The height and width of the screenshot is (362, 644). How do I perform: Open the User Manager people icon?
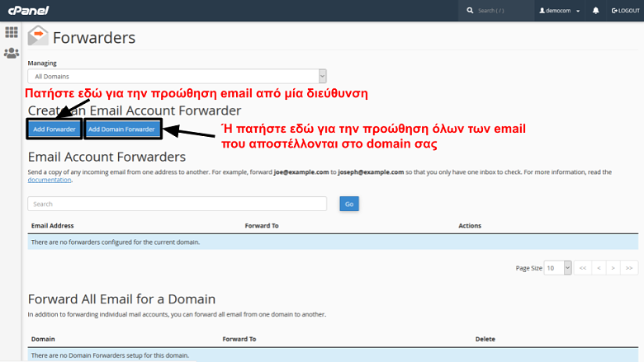pos(11,53)
